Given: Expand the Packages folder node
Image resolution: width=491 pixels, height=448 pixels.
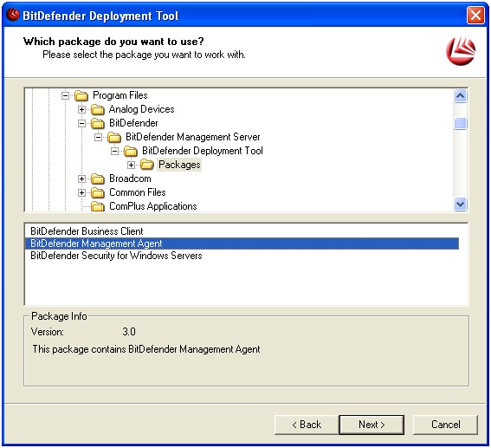Looking at the screenshot, I should (x=132, y=165).
